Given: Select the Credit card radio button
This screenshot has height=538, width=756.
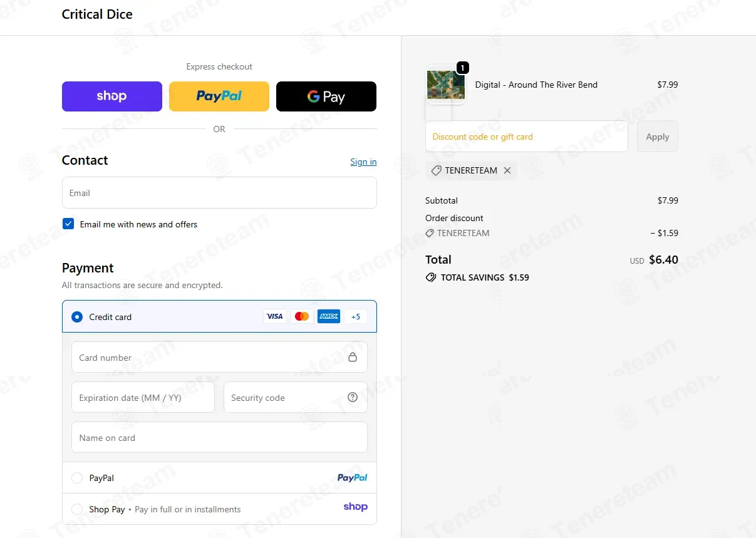Looking at the screenshot, I should tap(77, 317).
